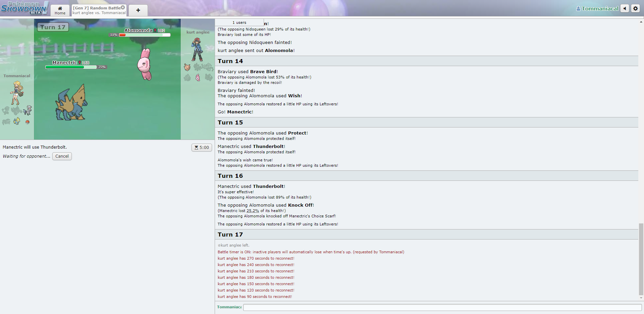644x314 pixels.
Task: Close the Random Battle tab with the X
Action: [123, 7]
